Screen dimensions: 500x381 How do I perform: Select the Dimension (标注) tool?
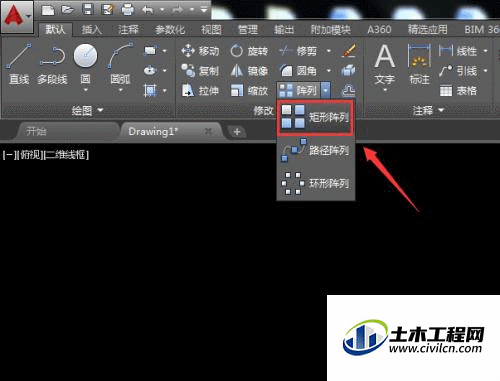point(419,65)
